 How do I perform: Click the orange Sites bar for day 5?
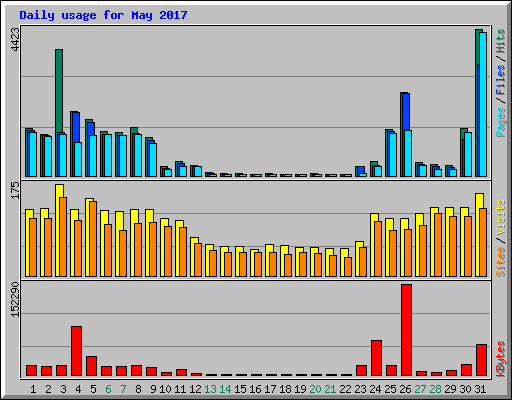click(93, 239)
